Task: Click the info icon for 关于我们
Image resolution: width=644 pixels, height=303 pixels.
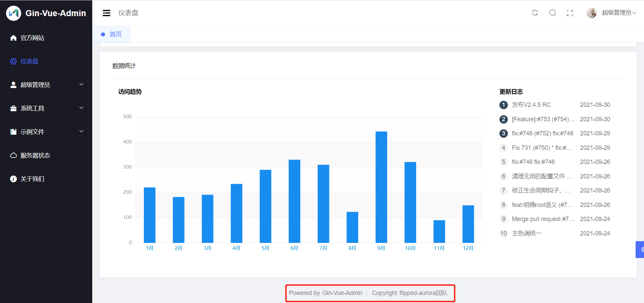Action: (13, 179)
